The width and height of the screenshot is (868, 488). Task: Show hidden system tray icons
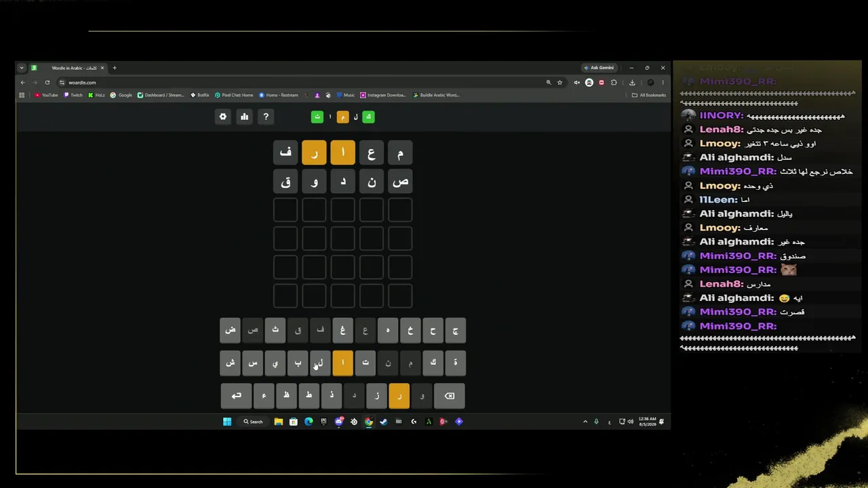[x=585, y=422]
